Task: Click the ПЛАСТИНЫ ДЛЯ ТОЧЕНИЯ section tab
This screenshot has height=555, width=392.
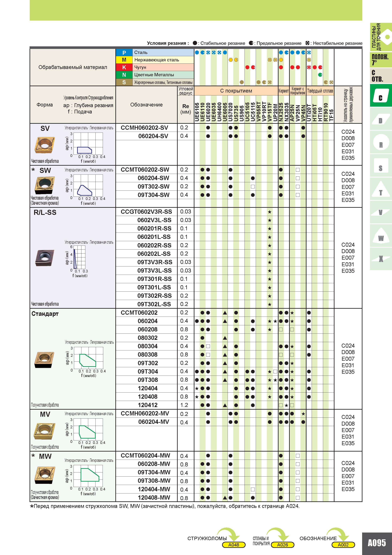Action: pyautogui.click(x=381, y=37)
